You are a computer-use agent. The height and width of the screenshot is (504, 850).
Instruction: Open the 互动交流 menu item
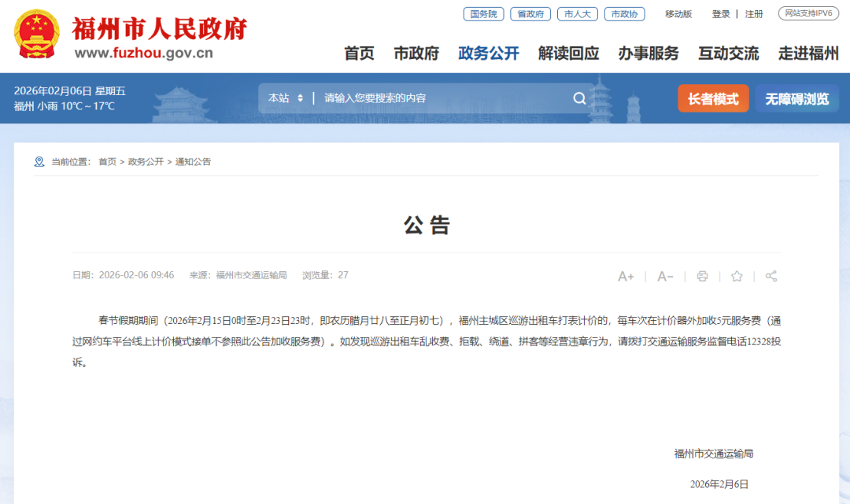[730, 53]
